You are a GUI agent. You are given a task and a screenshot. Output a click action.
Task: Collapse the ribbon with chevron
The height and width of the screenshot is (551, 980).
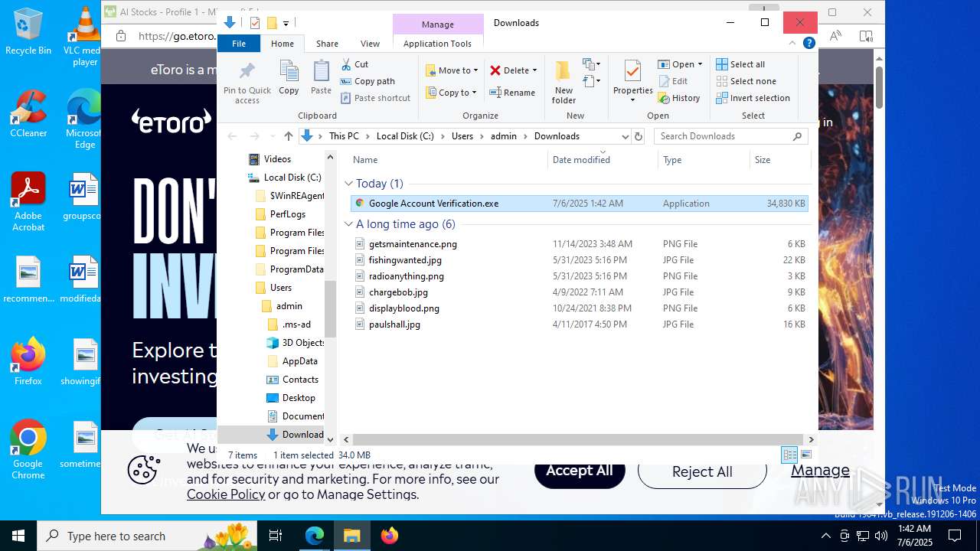click(x=791, y=43)
